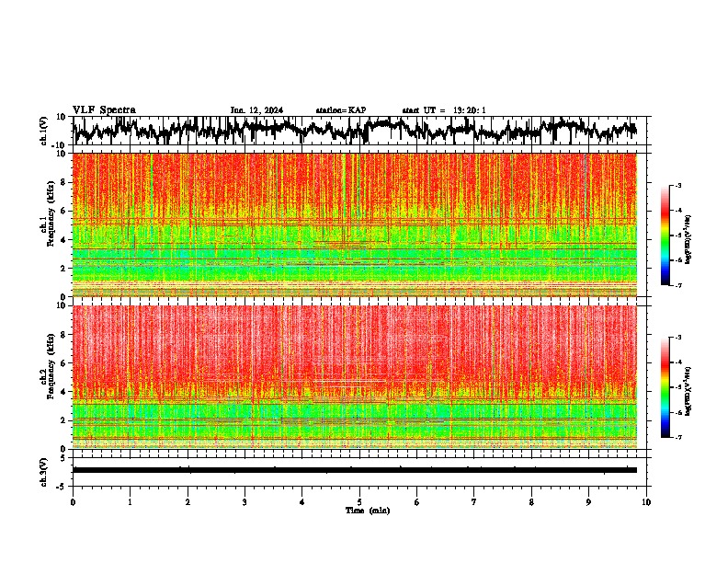728x563 pixels.
Task: Click the log(PSD) label beside ch.2 colorbar
Action: pyautogui.click(x=688, y=391)
